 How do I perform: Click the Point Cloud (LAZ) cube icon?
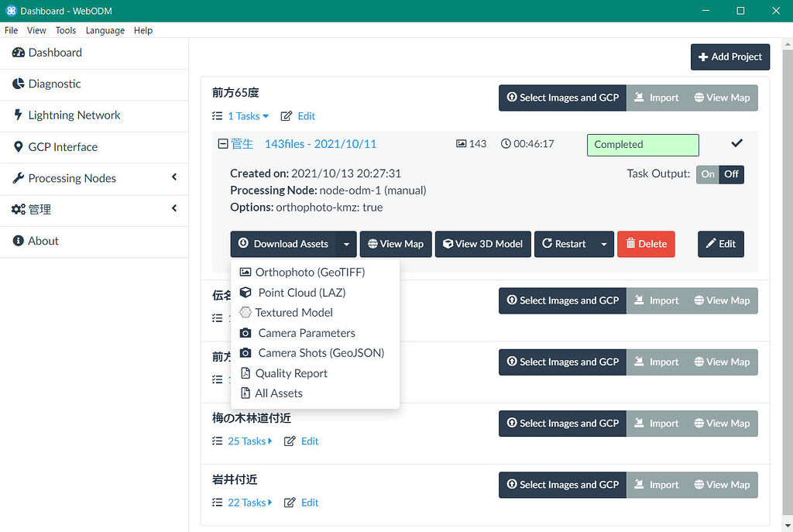(245, 292)
